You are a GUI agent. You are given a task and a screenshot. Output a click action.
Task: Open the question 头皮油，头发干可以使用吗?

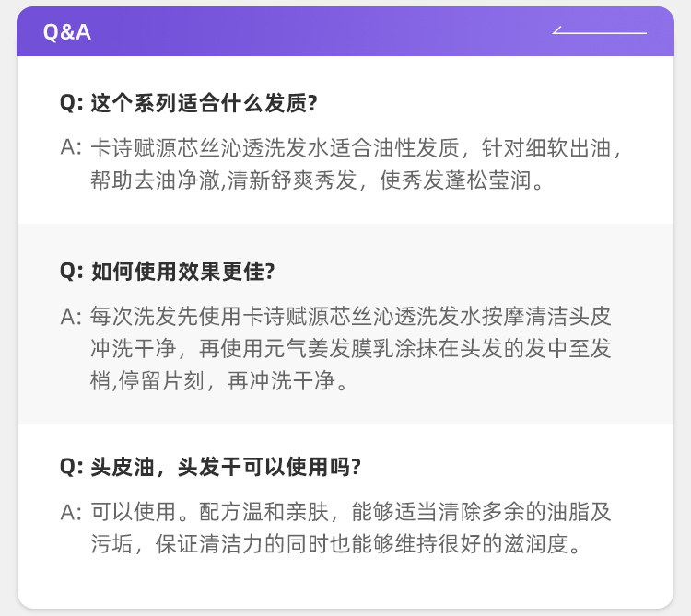pyautogui.click(x=225, y=467)
